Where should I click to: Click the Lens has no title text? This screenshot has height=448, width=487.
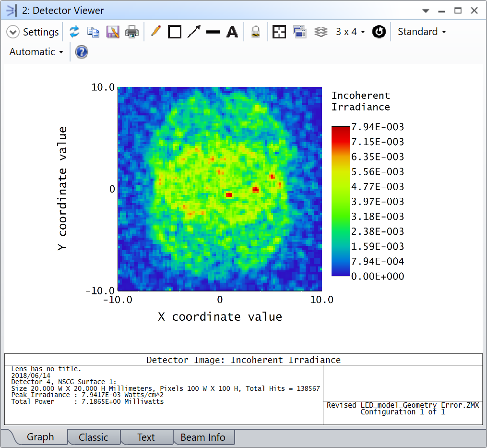[46, 369]
